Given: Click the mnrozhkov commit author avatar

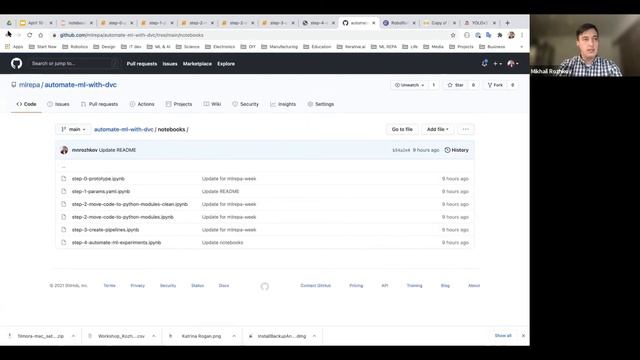Looking at the screenshot, I should (x=64, y=150).
